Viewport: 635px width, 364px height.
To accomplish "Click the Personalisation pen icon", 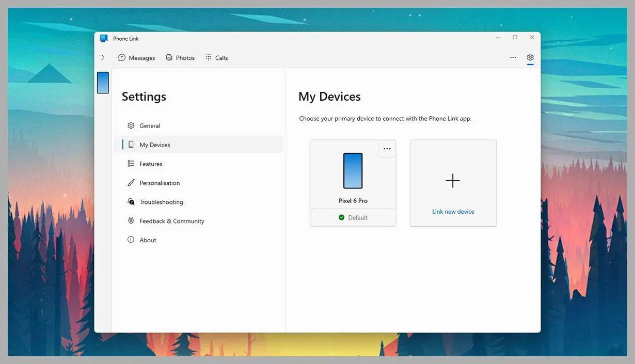I will pyautogui.click(x=131, y=183).
